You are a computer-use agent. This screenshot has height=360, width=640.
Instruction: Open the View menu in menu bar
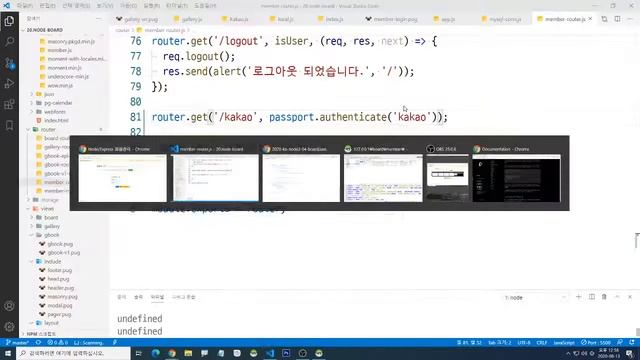(x=105, y=6)
